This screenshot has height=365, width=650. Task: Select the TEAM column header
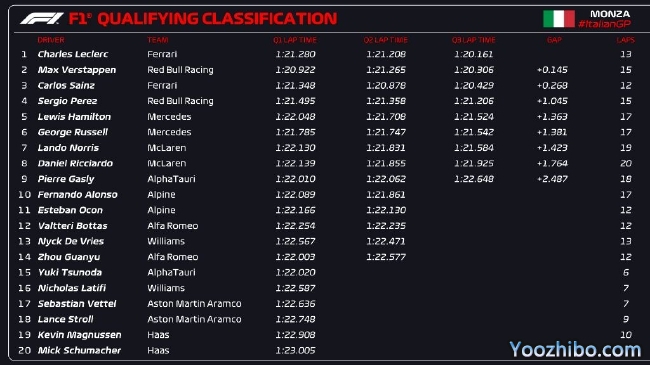[158, 40]
